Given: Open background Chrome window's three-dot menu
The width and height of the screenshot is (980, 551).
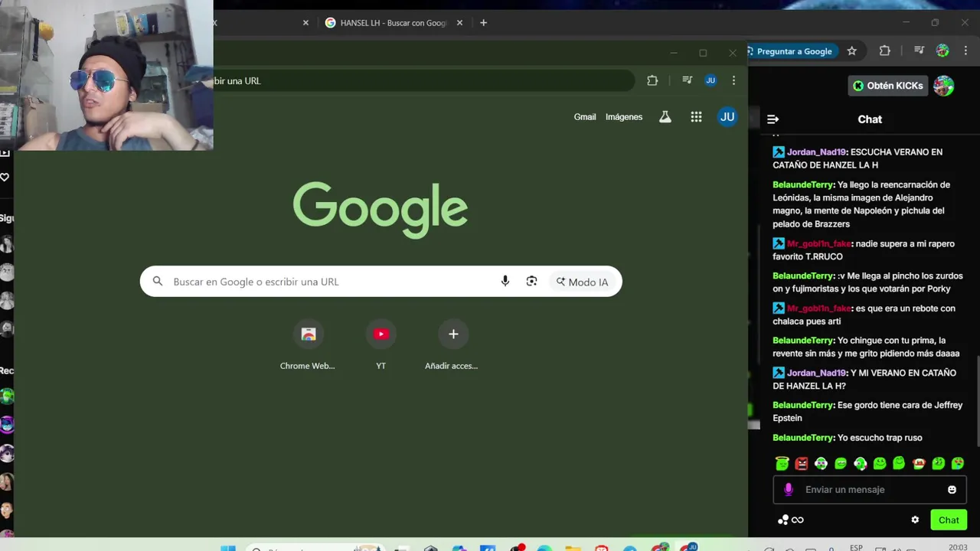Looking at the screenshot, I should coord(965,51).
